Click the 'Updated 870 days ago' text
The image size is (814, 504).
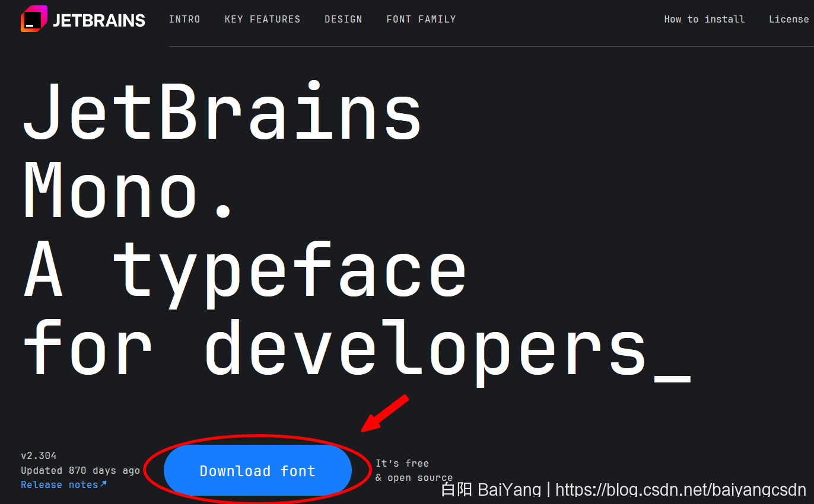(x=80, y=470)
